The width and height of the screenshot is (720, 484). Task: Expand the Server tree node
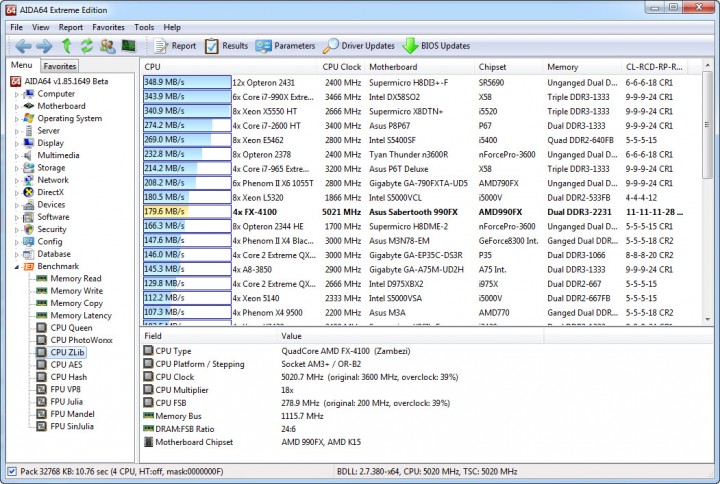17,131
